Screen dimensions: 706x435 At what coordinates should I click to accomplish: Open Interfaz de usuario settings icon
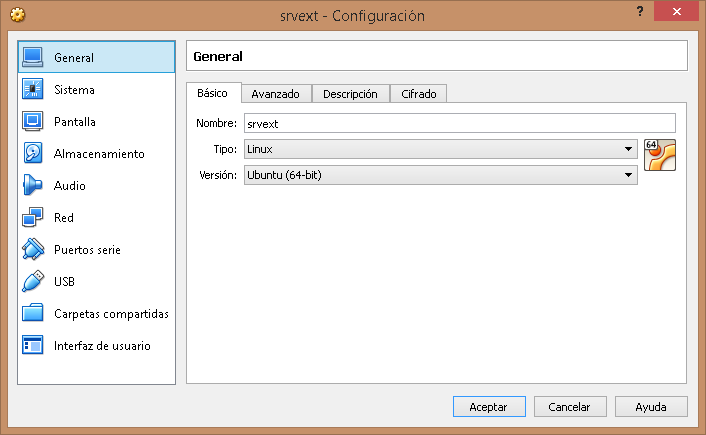click(x=33, y=346)
